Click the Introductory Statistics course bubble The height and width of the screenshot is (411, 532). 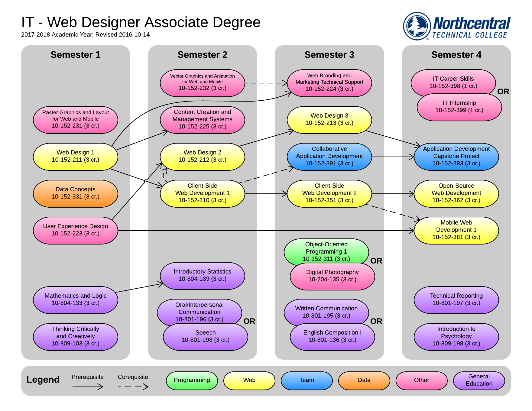(202, 276)
